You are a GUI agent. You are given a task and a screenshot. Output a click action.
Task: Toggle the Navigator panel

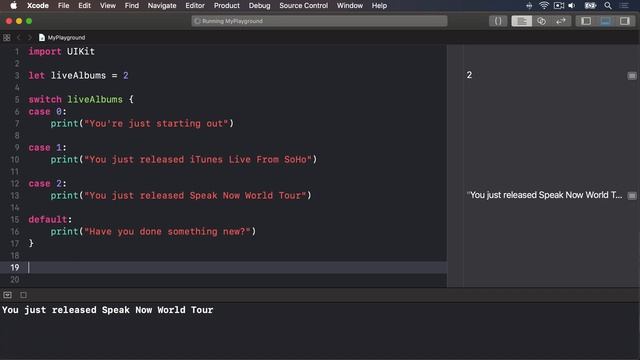(x=586, y=21)
